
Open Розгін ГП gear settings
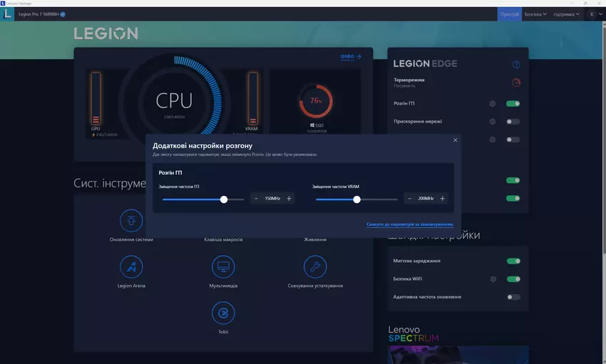coord(492,103)
